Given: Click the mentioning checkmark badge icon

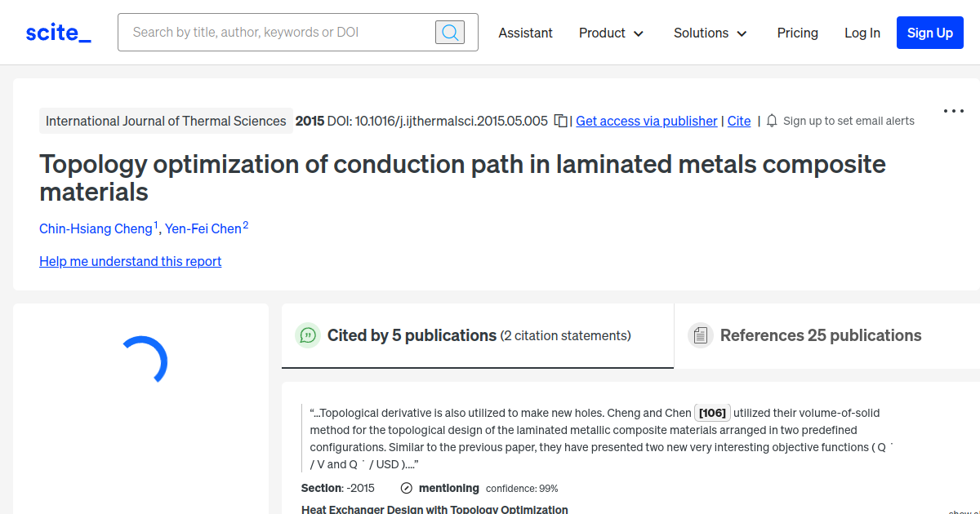Looking at the screenshot, I should (x=406, y=488).
